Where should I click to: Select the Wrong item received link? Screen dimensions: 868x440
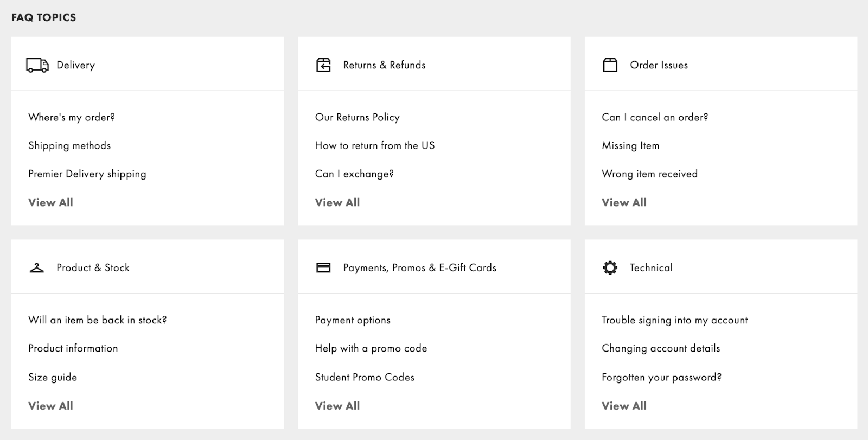click(x=649, y=174)
